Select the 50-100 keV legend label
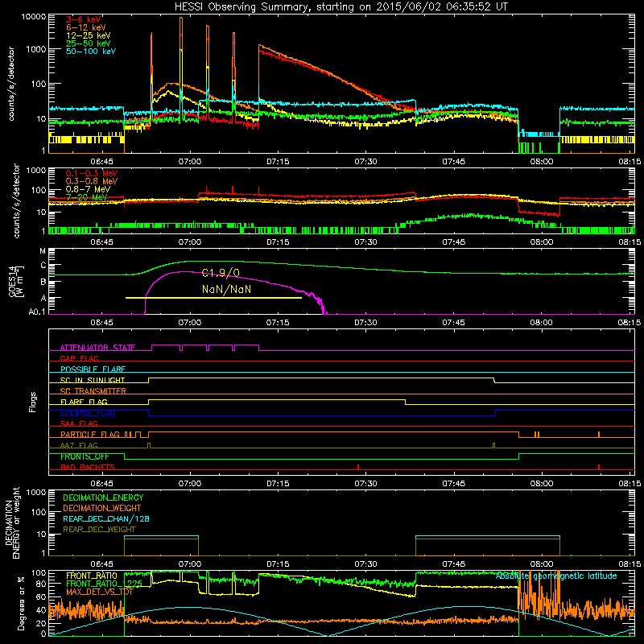 pos(91,52)
